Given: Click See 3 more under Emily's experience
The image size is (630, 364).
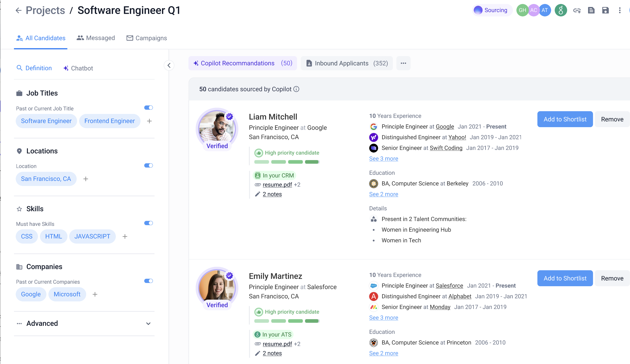Looking at the screenshot, I should [x=383, y=318].
